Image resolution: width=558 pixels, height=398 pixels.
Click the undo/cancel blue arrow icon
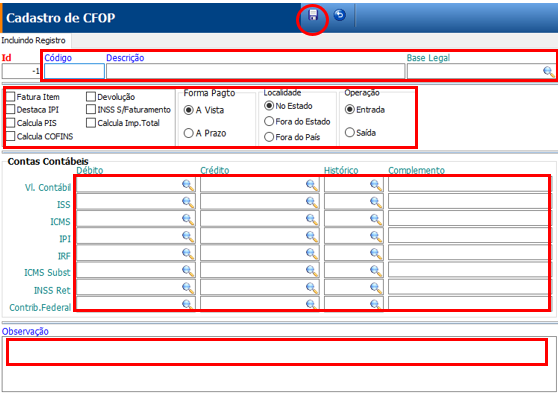339,15
